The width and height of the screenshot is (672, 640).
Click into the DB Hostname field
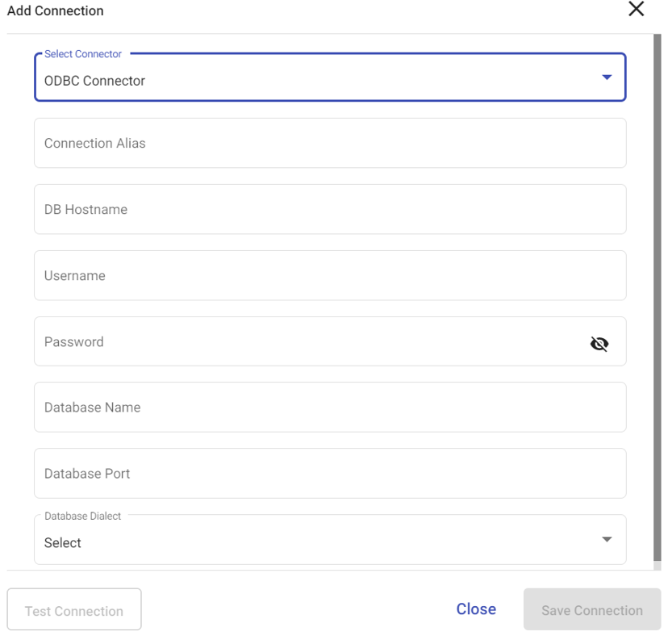point(330,209)
